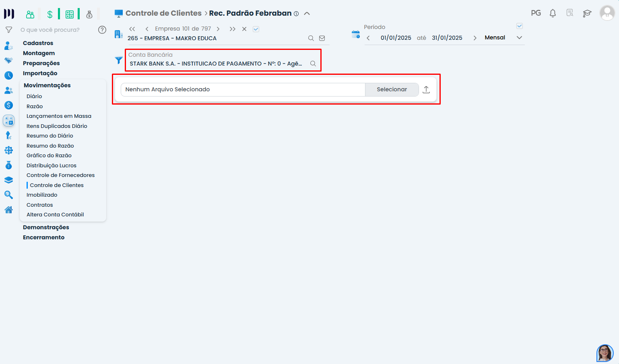Open the graduation cap training icon
Screen dimensions: 619x364
587,13
